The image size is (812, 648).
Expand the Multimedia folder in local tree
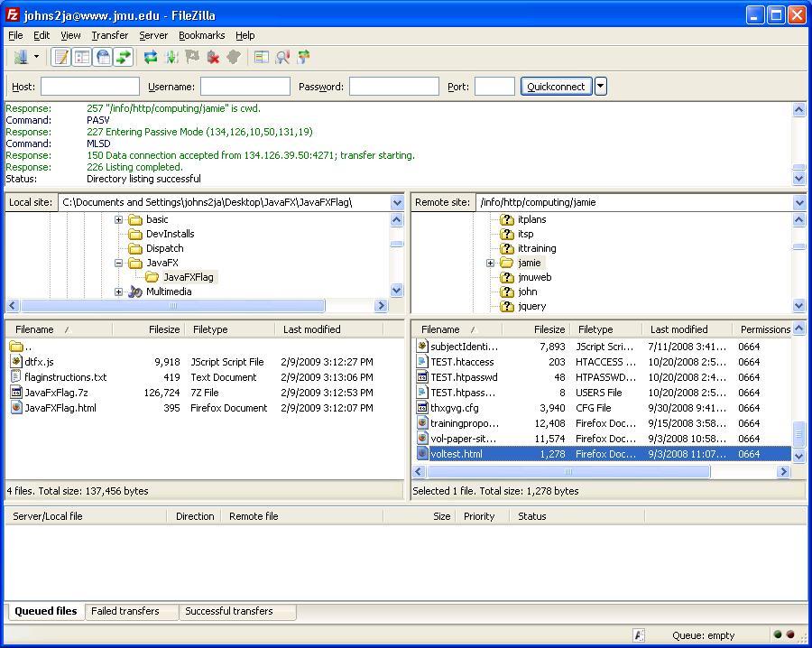click(118, 292)
